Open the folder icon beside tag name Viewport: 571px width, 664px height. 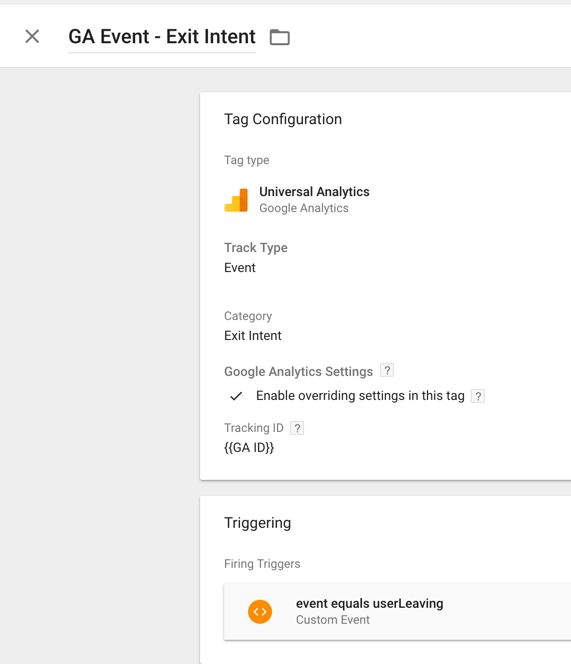(280, 37)
